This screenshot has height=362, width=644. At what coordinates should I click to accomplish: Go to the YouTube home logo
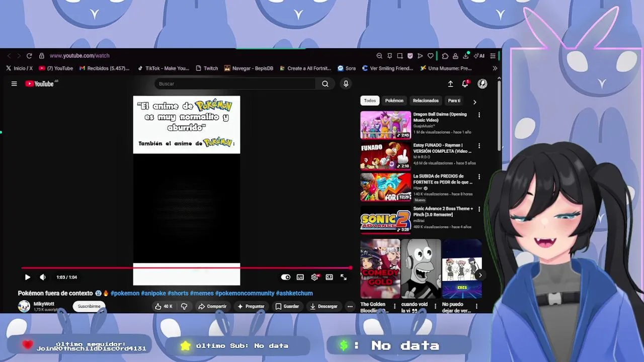coord(40,84)
